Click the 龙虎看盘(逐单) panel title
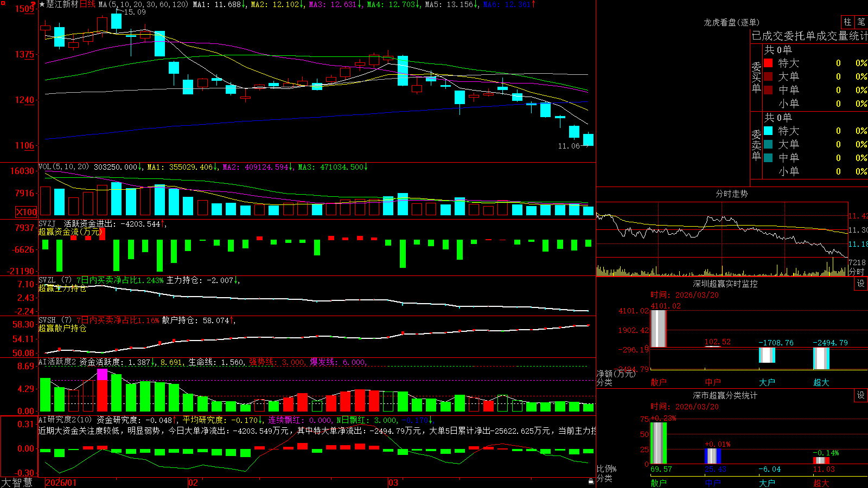This screenshot has width=868, height=488. coord(732,22)
